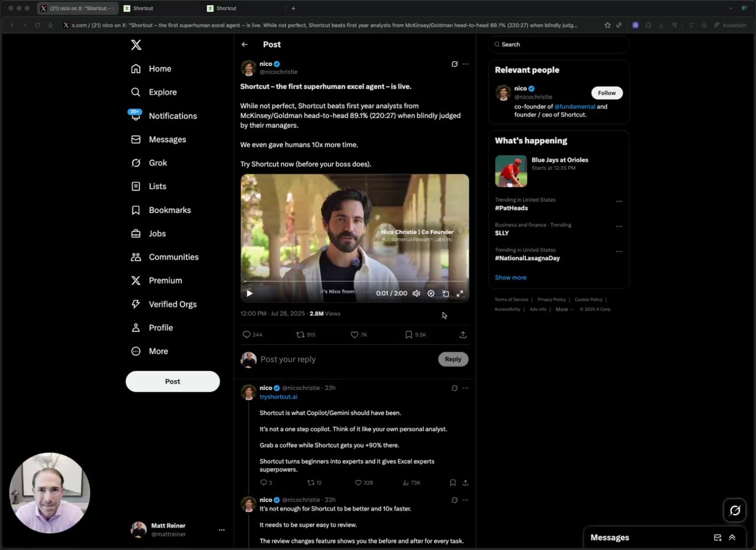This screenshot has width=756, height=550.
Task: Open the video settings gear
Action: click(x=431, y=293)
